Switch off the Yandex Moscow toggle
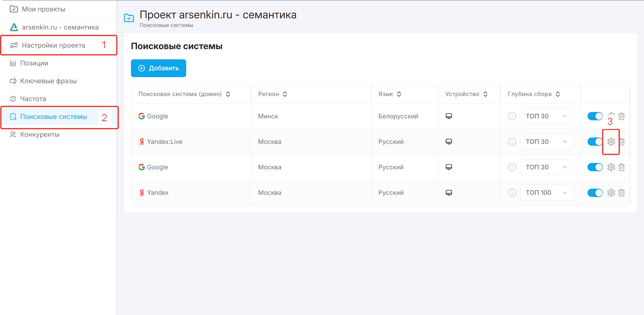644x315 pixels. coord(595,193)
